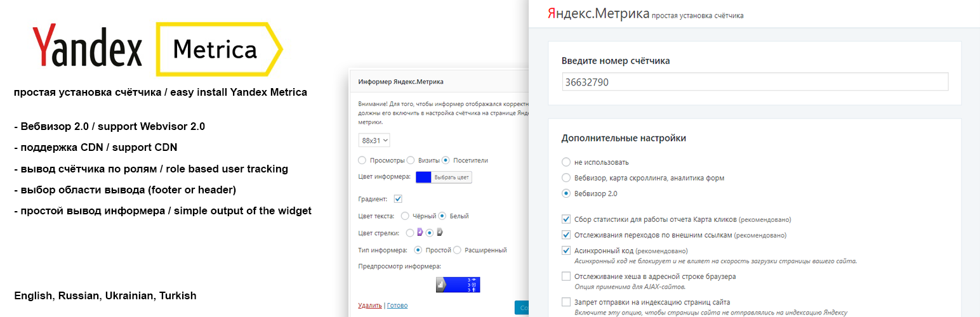
Task: Toggle the Асинхронный код checkbox
Action: click(x=566, y=251)
